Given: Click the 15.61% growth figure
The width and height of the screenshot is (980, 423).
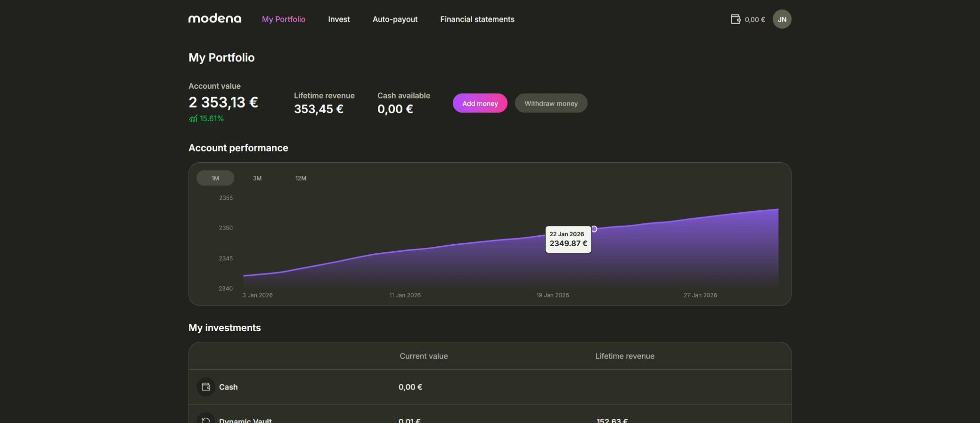Looking at the screenshot, I should [x=212, y=118].
